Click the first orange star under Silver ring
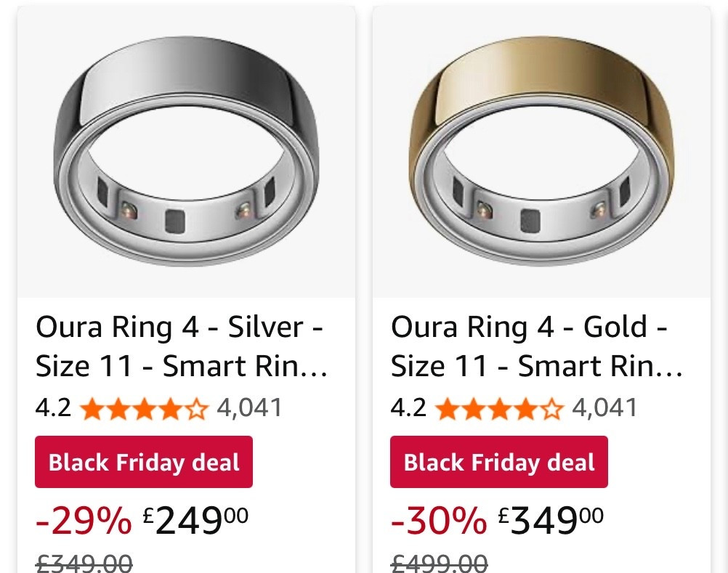The height and width of the screenshot is (573, 728). coord(93,408)
